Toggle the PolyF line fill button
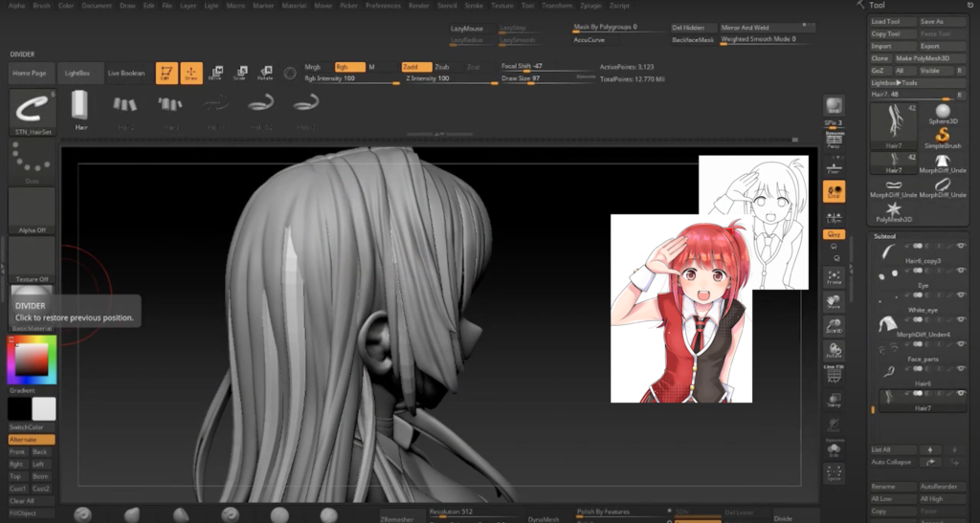Image resolution: width=980 pixels, height=523 pixels. point(834,375)
